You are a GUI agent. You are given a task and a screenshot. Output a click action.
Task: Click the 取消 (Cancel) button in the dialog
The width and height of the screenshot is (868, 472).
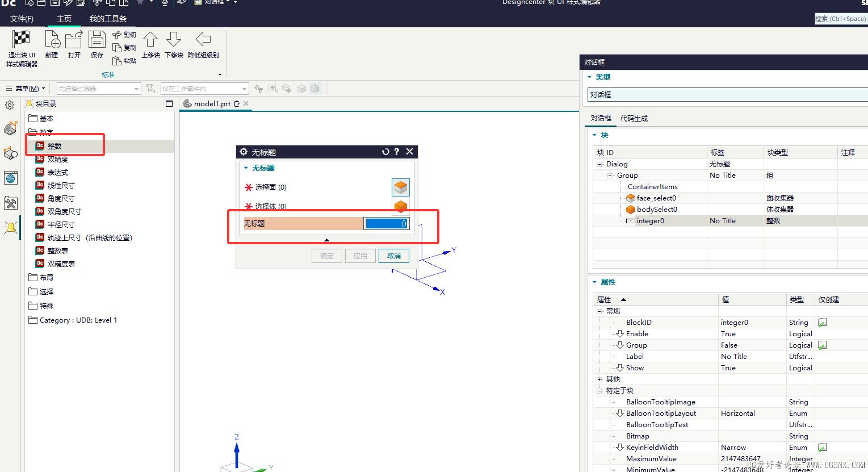[394, 256]
